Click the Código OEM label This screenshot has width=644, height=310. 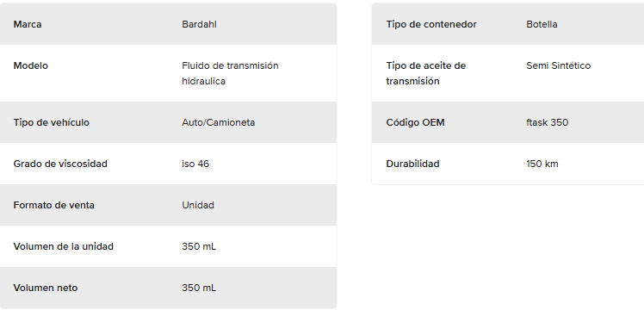[x=415, y=122]
